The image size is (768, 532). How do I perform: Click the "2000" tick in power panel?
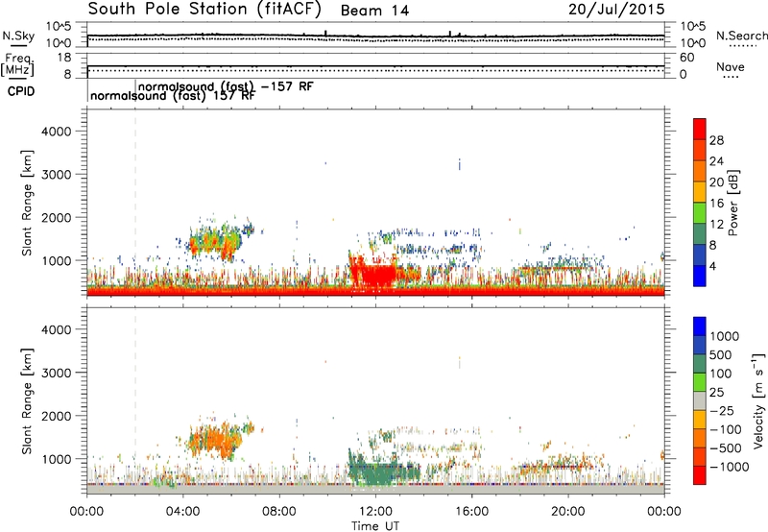pos(56,217)
